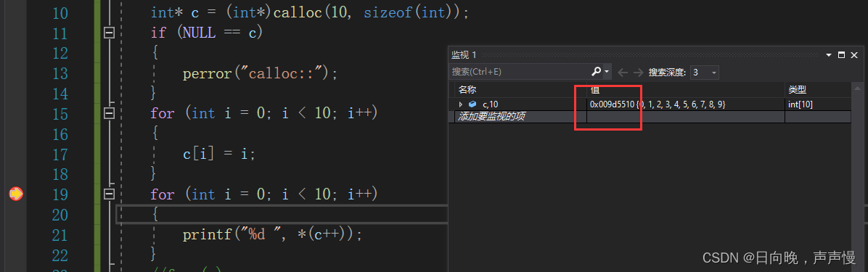Open the dropdown arrow beside the search magnifier
This screenshot has height=272, width=868.
point(607,73)
